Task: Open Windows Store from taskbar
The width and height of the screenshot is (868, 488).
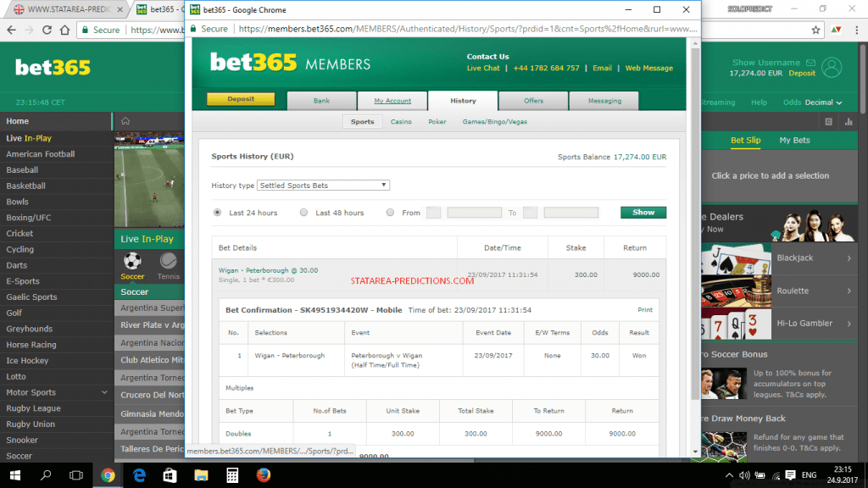Action: pos(170,475)
